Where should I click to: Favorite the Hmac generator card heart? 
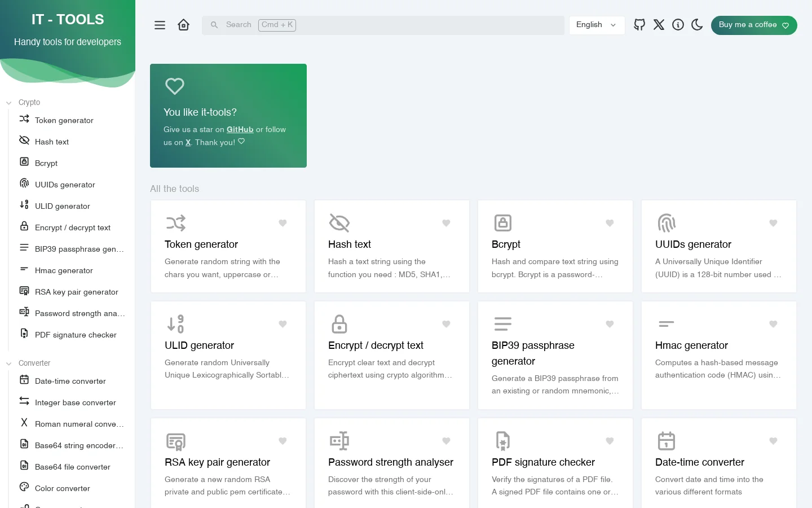point(774,324)
